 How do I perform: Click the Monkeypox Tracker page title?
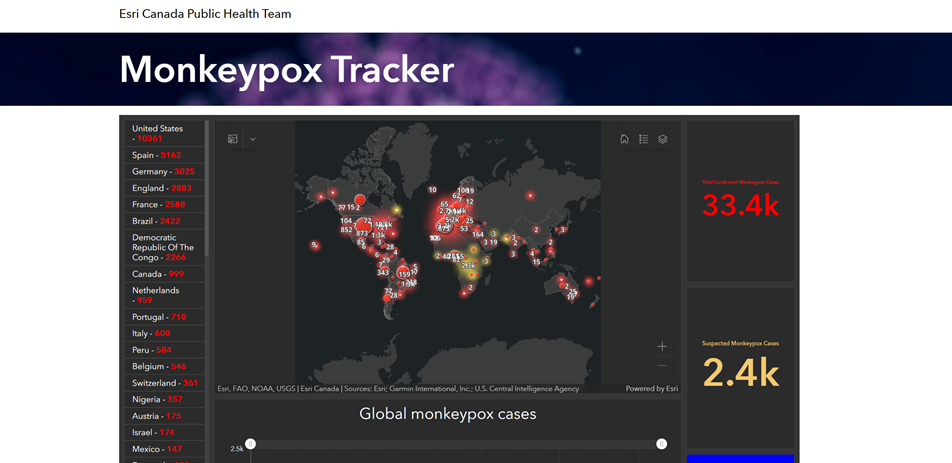click(x=287, y=69)
